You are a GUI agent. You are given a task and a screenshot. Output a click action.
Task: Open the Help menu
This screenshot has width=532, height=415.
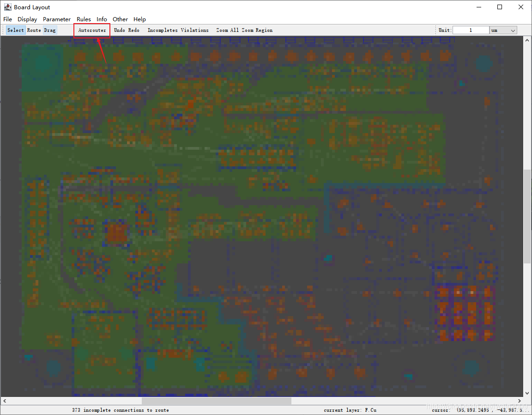pos(139,19)
